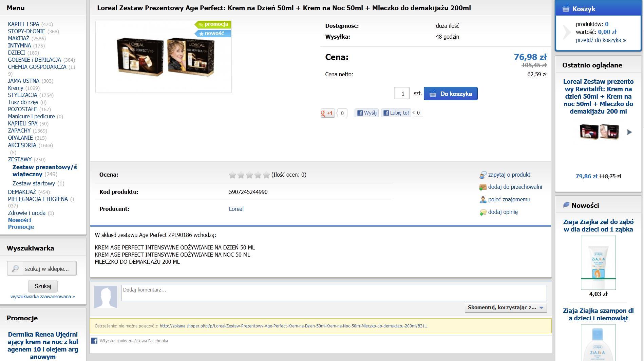Viewport: 644px width, 361px height.
Task: Click the dodaj do przechowalni link text
Action: pyautogui.click(x=515, y=187)
